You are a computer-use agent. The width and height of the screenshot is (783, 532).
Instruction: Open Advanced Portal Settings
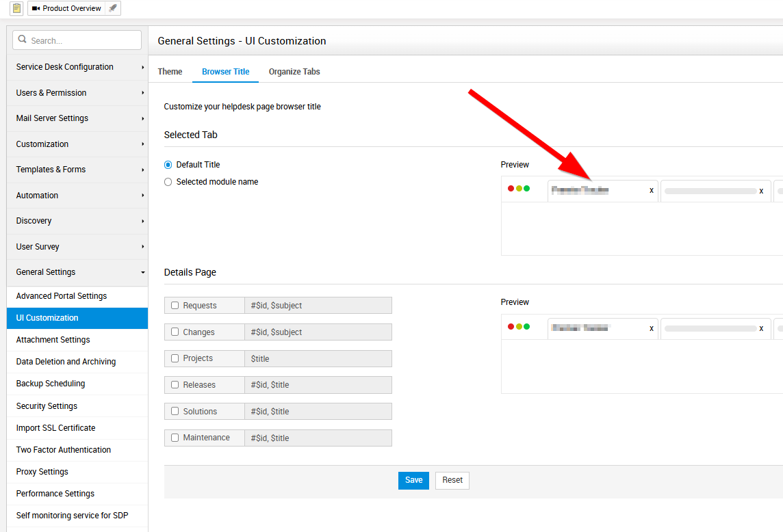tap(77, 297)
